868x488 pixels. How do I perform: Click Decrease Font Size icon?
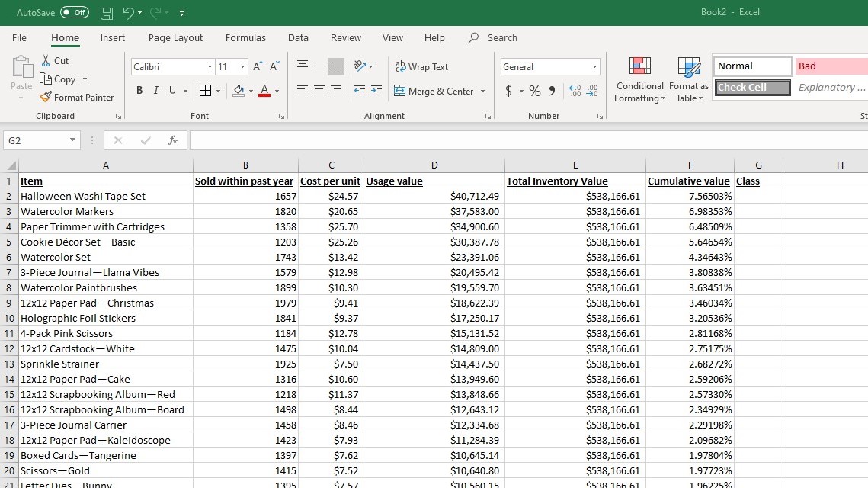coord(274,67)
